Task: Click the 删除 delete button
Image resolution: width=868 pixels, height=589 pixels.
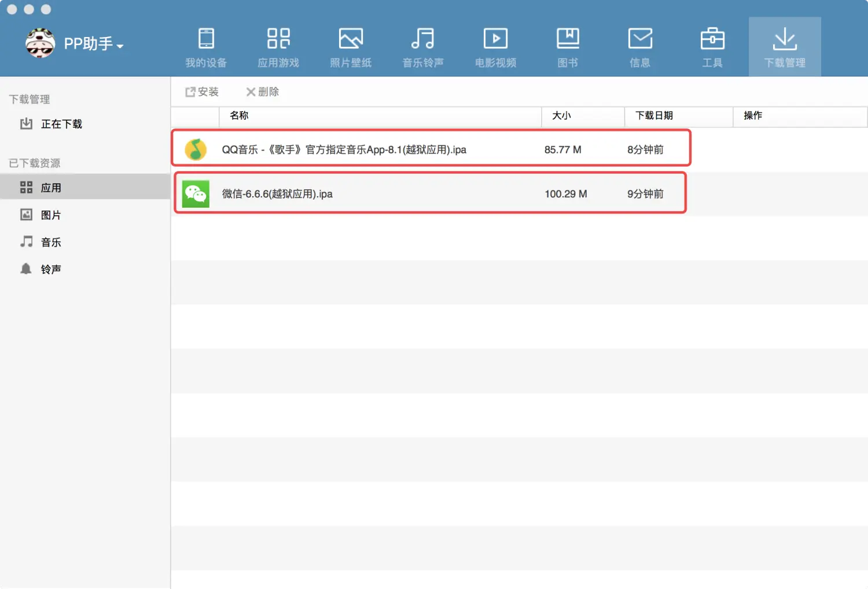Action: [262, 91]
